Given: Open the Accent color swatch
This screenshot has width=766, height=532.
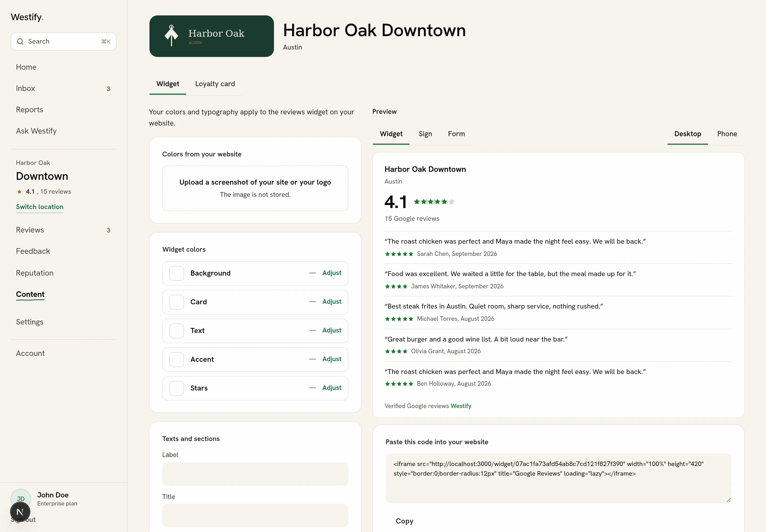Looking at the screenshot, I should pos(177,359).
